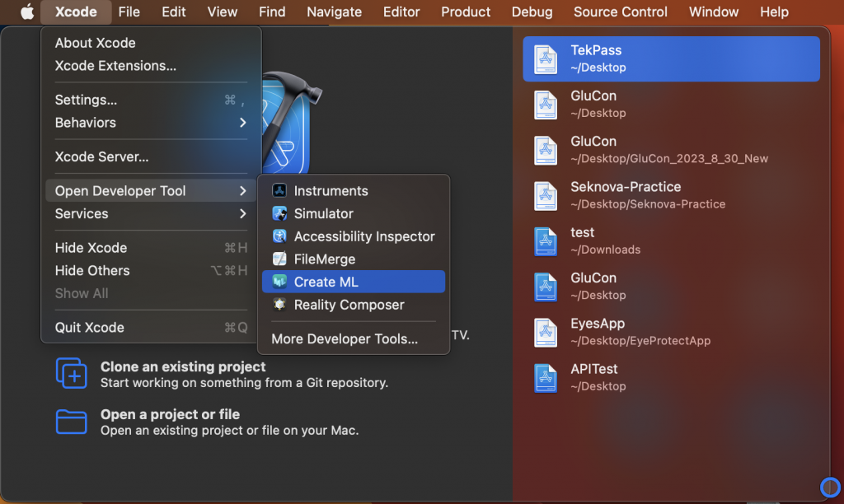The image size is (844, 504).
Task: Click the Reality Composer icon
Action: (279, 305)
